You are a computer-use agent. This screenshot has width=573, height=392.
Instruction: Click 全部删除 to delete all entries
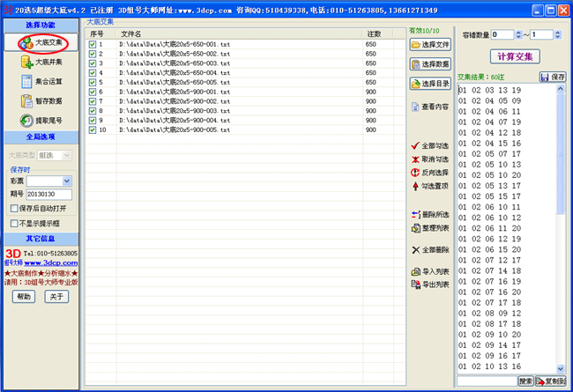(x=430, y=250)
